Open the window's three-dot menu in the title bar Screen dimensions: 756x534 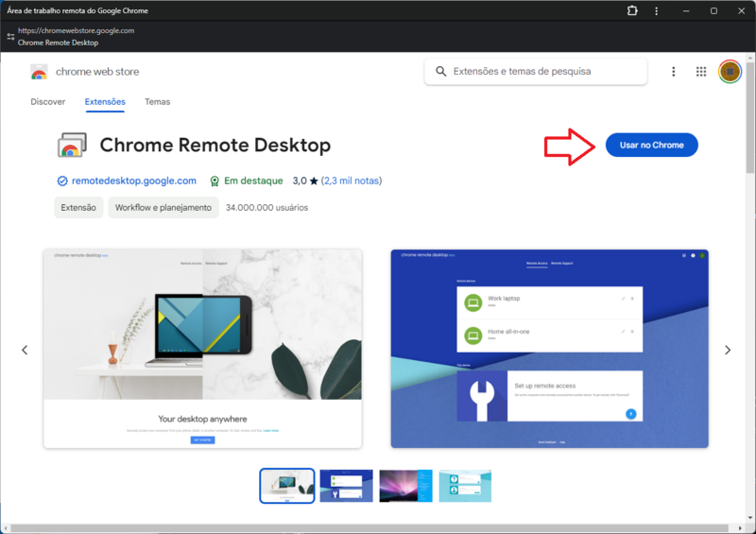(x=656, y=10)
